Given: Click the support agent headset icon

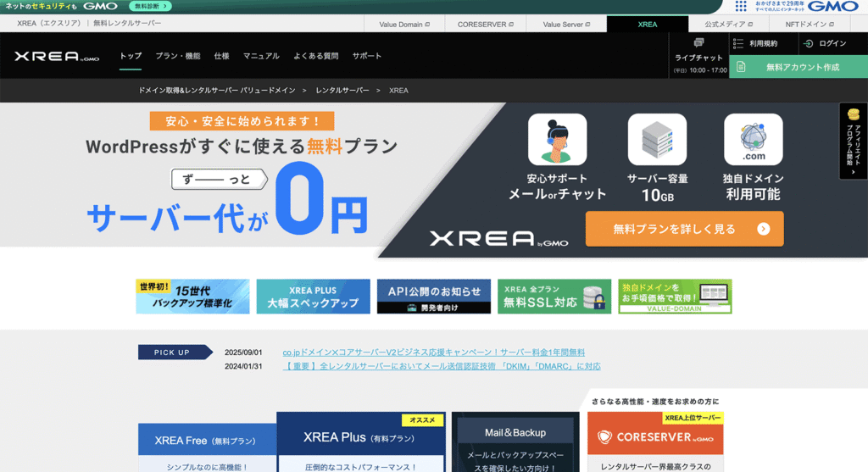Looking at the screenshot, I should pyautogui.click(x=557, y=139).
